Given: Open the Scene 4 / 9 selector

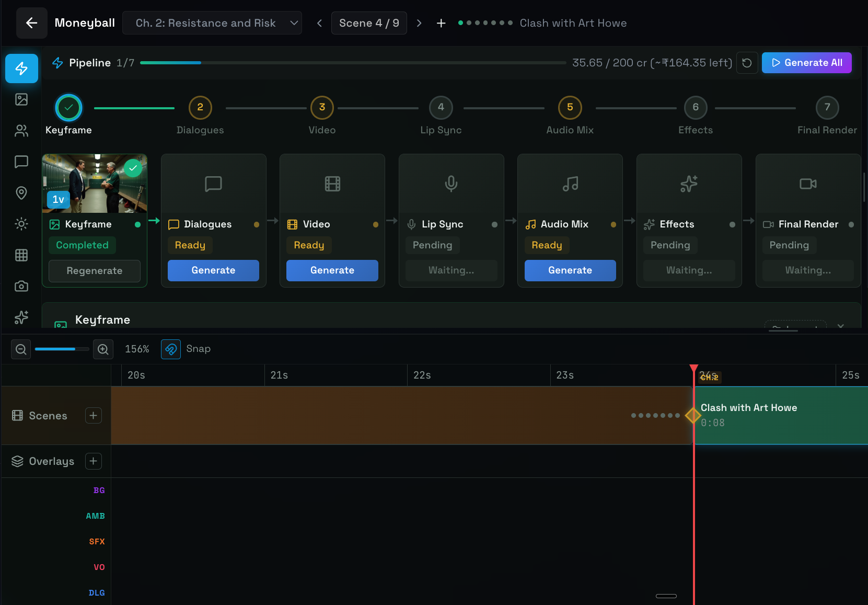Looking at the screenshot, I should tap(369, 23).
